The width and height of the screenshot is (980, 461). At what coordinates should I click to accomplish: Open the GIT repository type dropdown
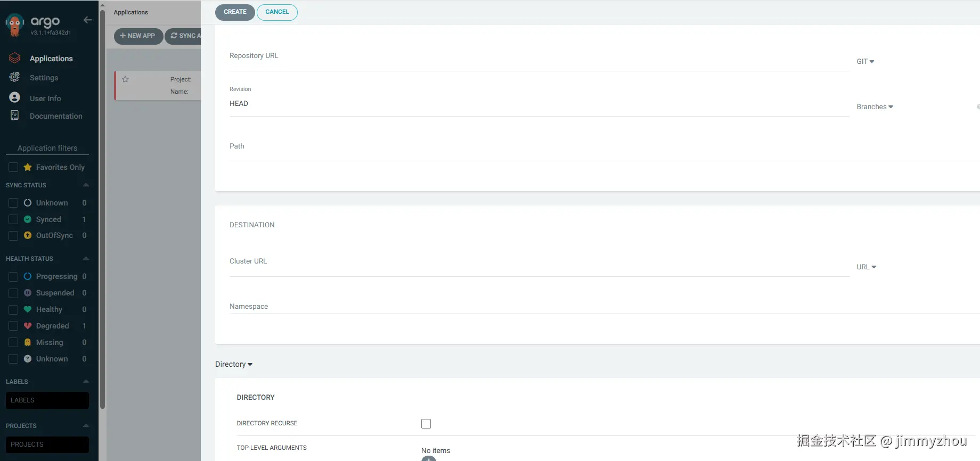[x=865, y=61]
